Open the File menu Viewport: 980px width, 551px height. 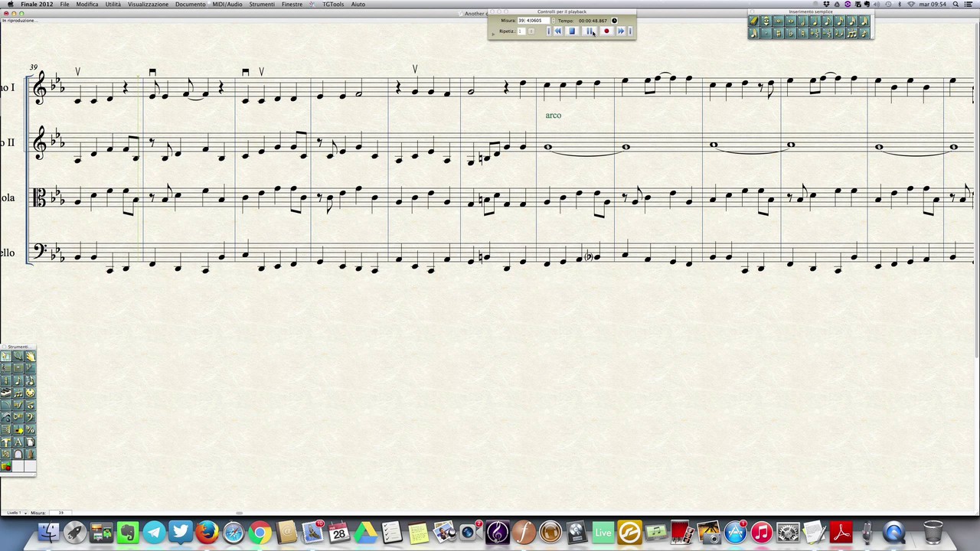click(x=64, y=4)
